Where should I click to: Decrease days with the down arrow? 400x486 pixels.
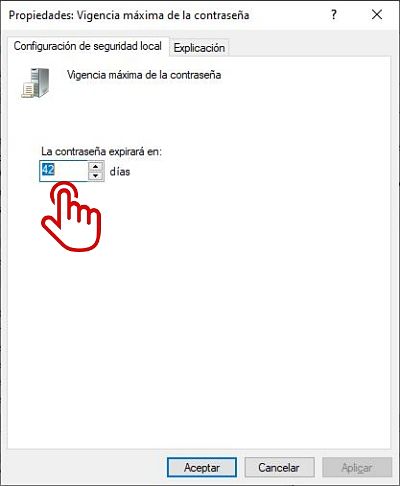click(96, 176)
